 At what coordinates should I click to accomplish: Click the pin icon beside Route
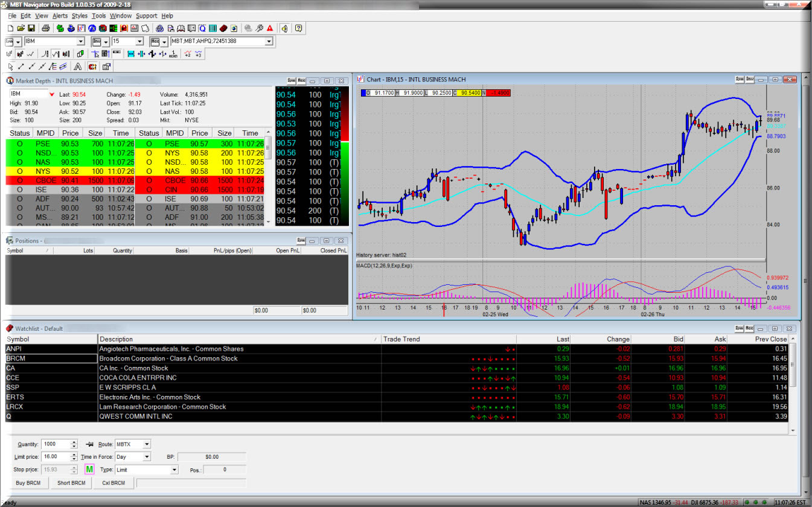[89, 444]
